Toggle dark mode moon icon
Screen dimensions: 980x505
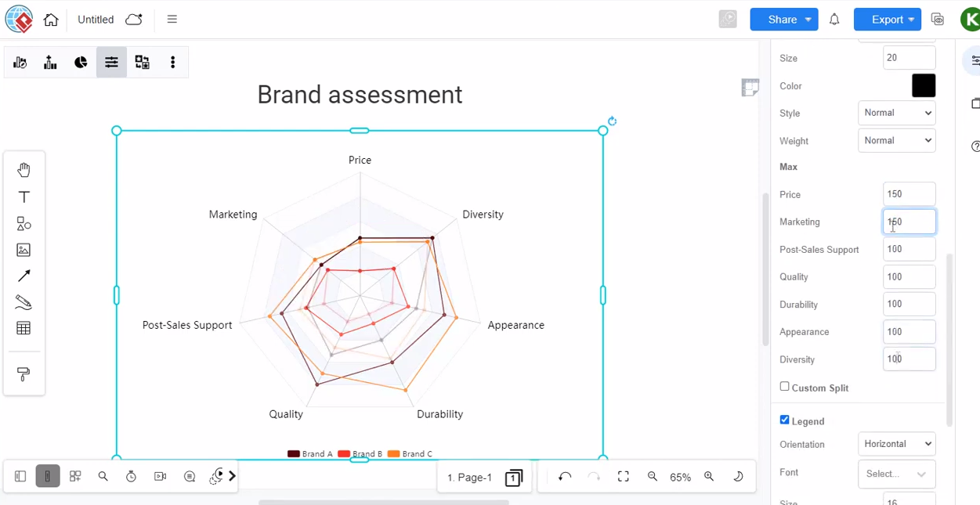[x=738, y=477]
